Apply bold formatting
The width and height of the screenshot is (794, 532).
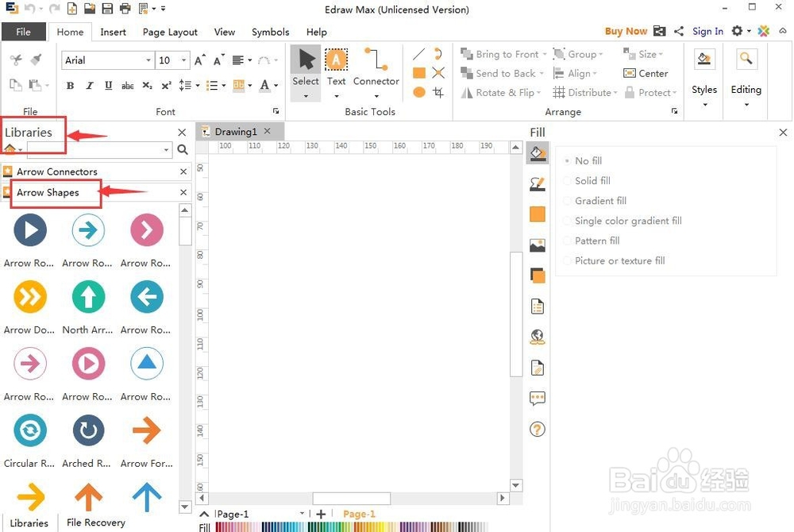point(71,86)
